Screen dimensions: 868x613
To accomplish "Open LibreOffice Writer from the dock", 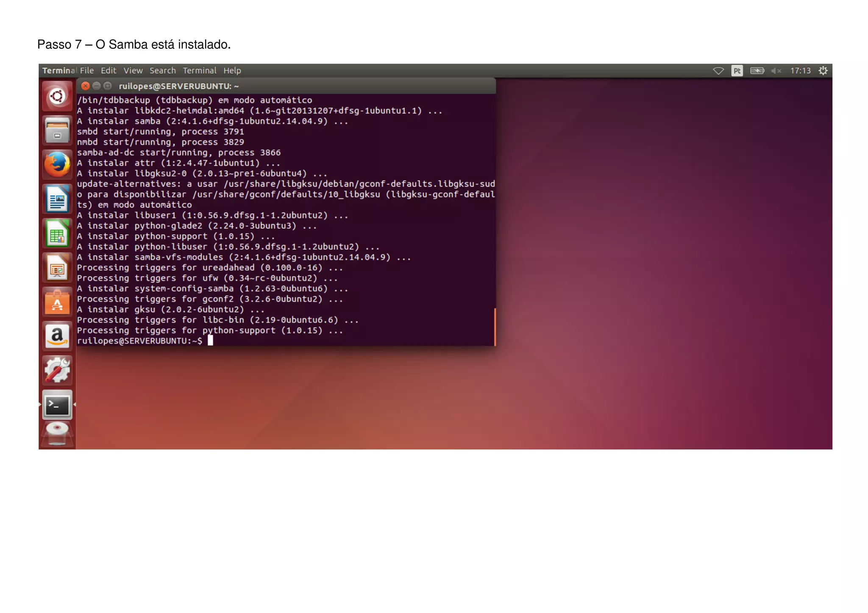I will 57,199.
